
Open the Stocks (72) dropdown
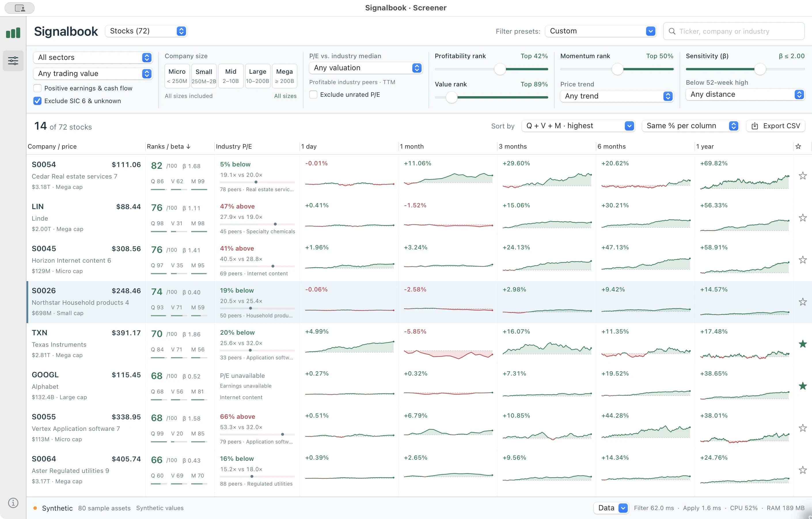pos(146,31)
